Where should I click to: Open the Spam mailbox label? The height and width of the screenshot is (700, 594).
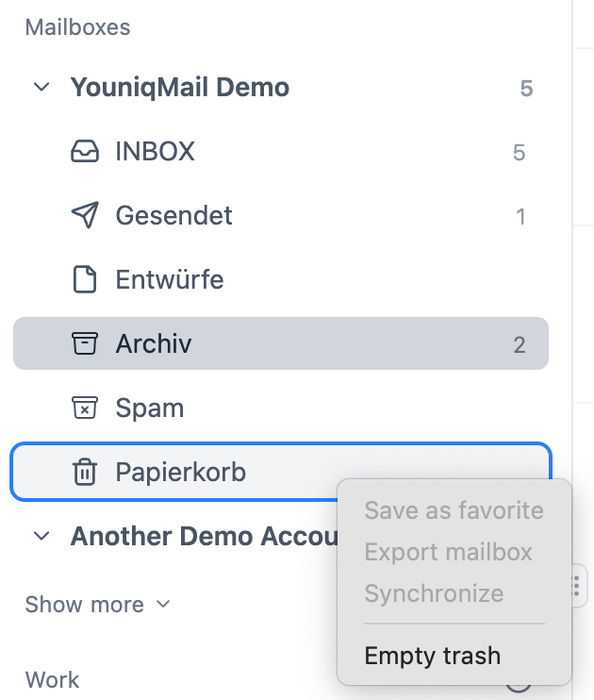point(149,408)
